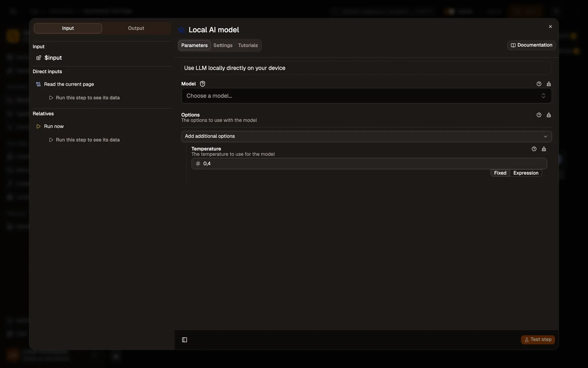Select Expression mode for Temperature
This screenshot has width=588, height=368.
526,173
